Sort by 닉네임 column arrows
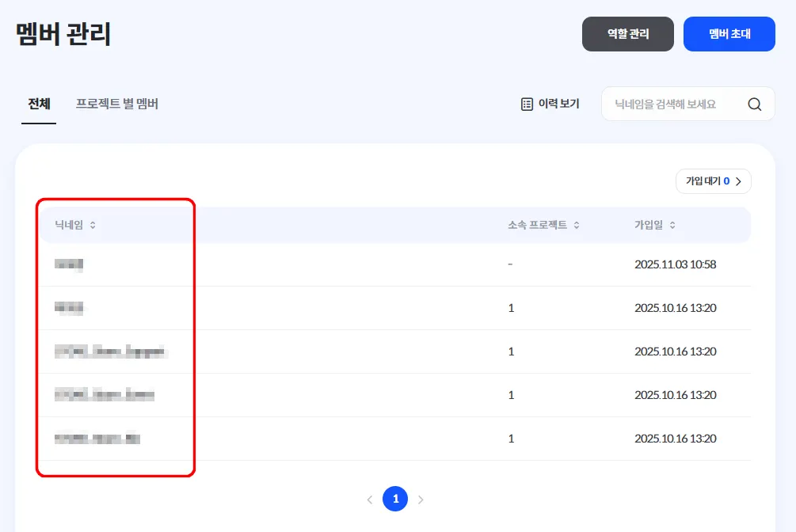Image resolution: width=796 pixels, height=532 pixels. click(x=93, y=226)
